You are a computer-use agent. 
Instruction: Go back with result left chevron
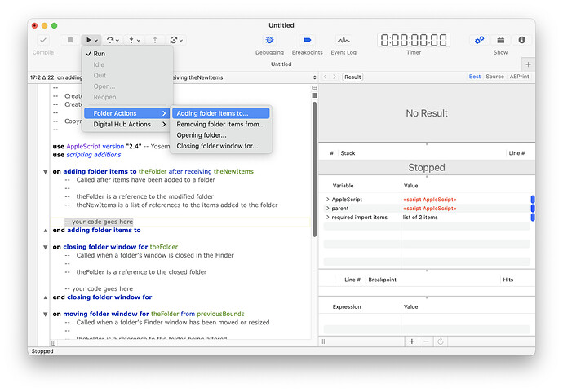pyautogui.click(x=325, y=77)
